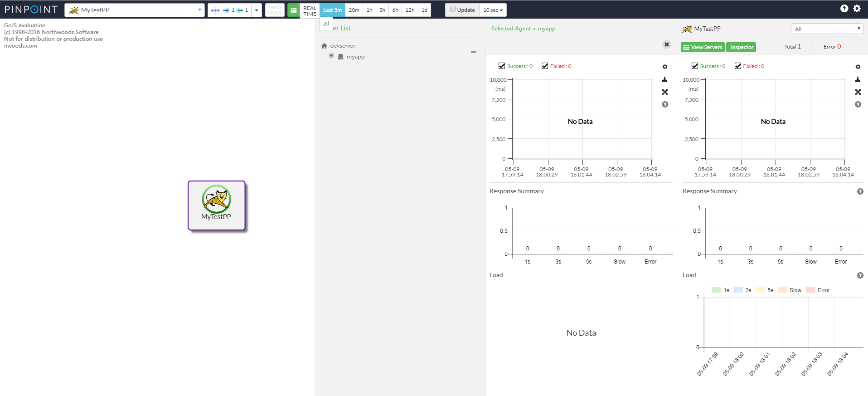Image resolution: width=868 pixels, height=396 pixels.
Task: Download the agent scatter chart image
Action: click(x=665, y=79)
